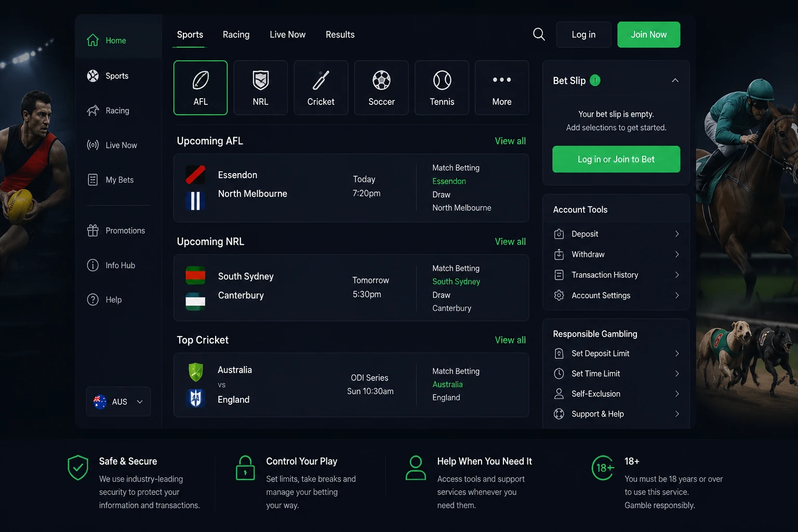Viewport: 798px width, 532px height.
Task: Expand the Set Time Limit chevron
Action: (677, 374)
